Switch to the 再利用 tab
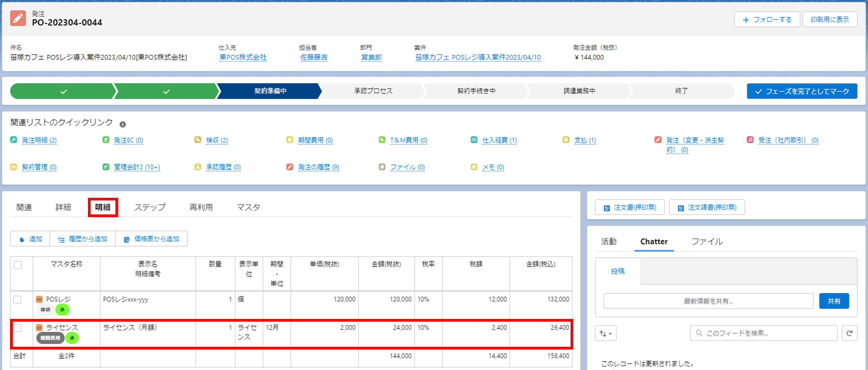This screenshot has height=370, width=868. [201, 207]
